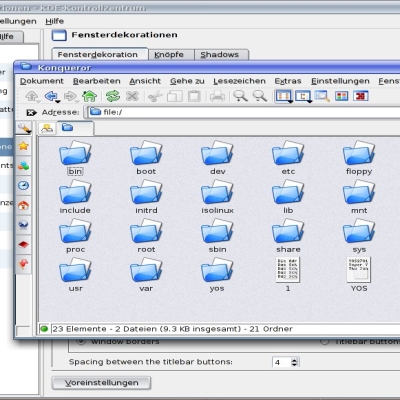Open the Ansicht menu
Screen dimensions: 400x400
145,81
